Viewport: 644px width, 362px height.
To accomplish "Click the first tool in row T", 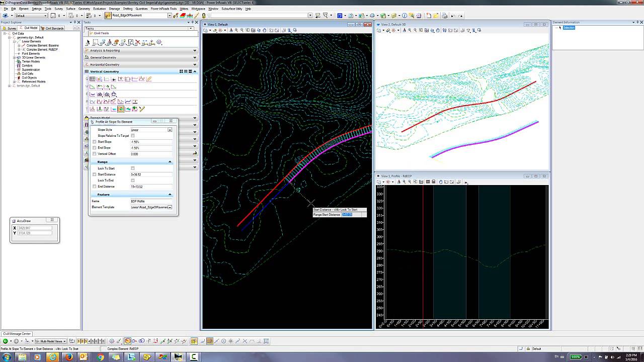I will click(x=92, y=109).
